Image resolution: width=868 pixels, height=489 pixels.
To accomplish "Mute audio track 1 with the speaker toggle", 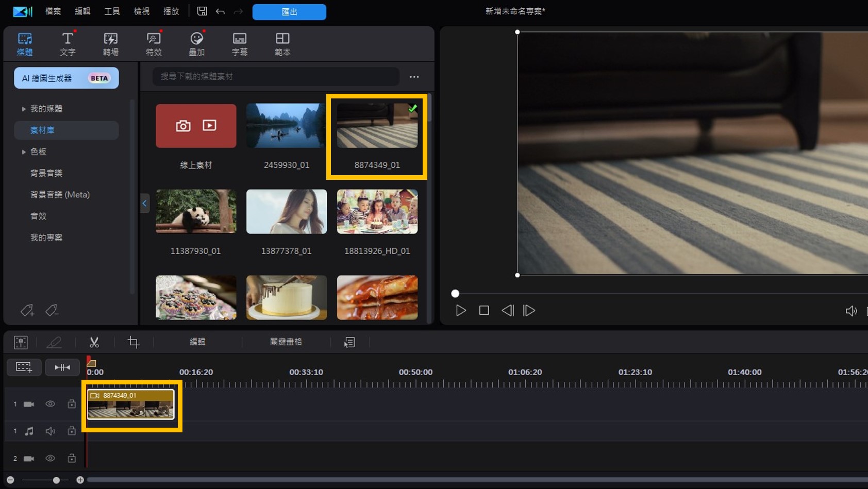I will click(50, 431).
